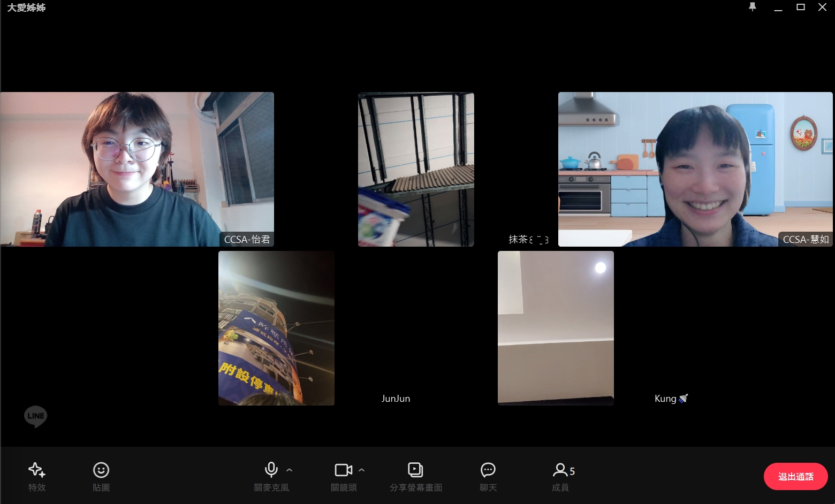Open the effects (特效) sparkle icon
835x504 pixels.
tap(36, 470)
